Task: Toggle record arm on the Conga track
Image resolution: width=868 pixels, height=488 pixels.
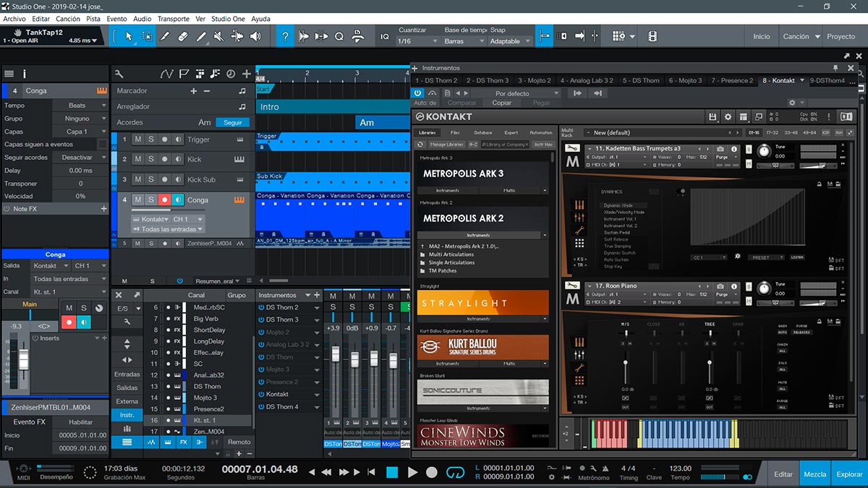Action: [x=164, y=200]
